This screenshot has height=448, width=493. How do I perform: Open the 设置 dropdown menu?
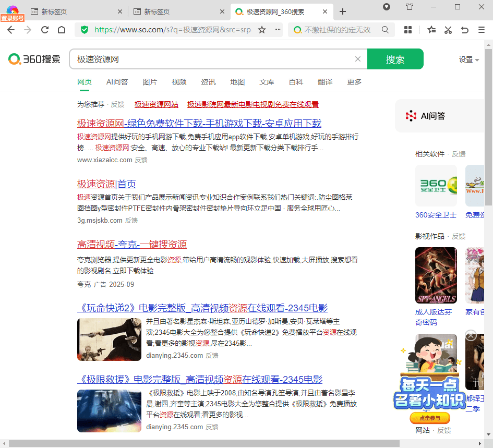[468, 59]
